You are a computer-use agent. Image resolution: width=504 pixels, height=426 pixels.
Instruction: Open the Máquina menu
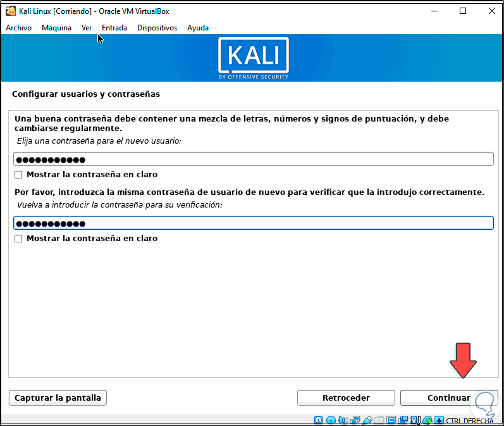[x=56, y=28]
